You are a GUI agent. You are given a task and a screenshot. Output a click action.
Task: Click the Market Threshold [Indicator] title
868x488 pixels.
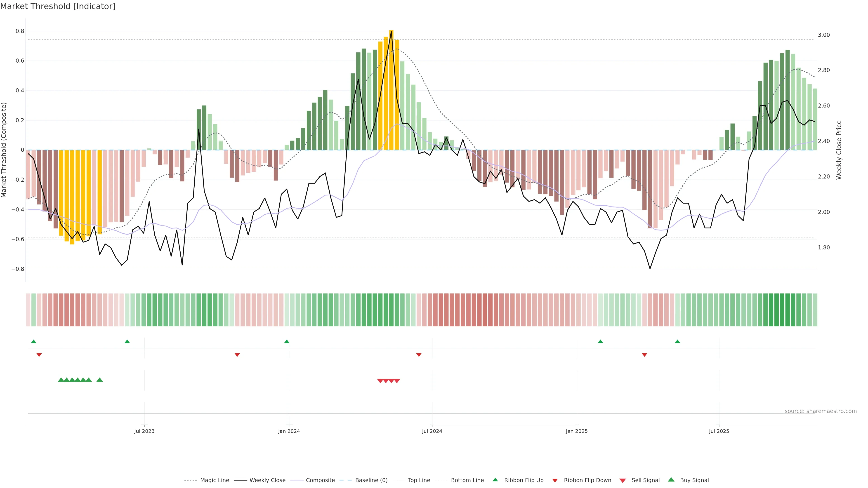coord(58,6)
